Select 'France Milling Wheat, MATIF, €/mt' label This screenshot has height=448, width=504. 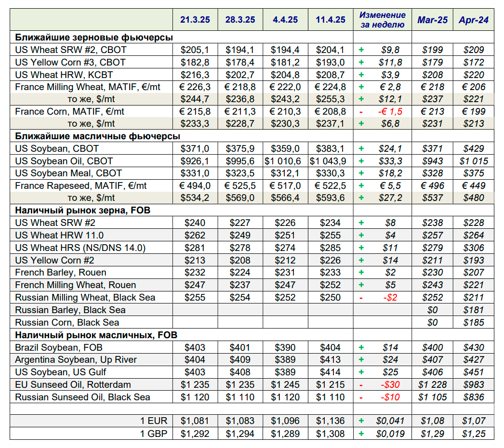point(87,87)
